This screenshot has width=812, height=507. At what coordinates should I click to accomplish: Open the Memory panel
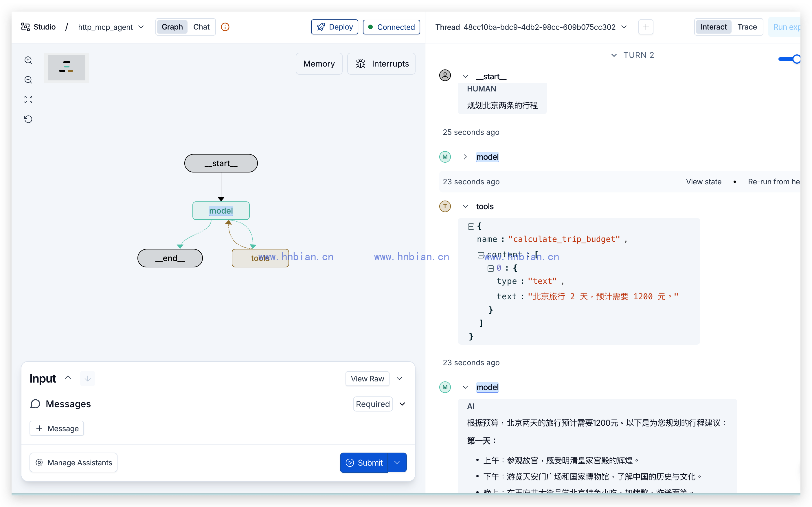[x=319, y=64]
